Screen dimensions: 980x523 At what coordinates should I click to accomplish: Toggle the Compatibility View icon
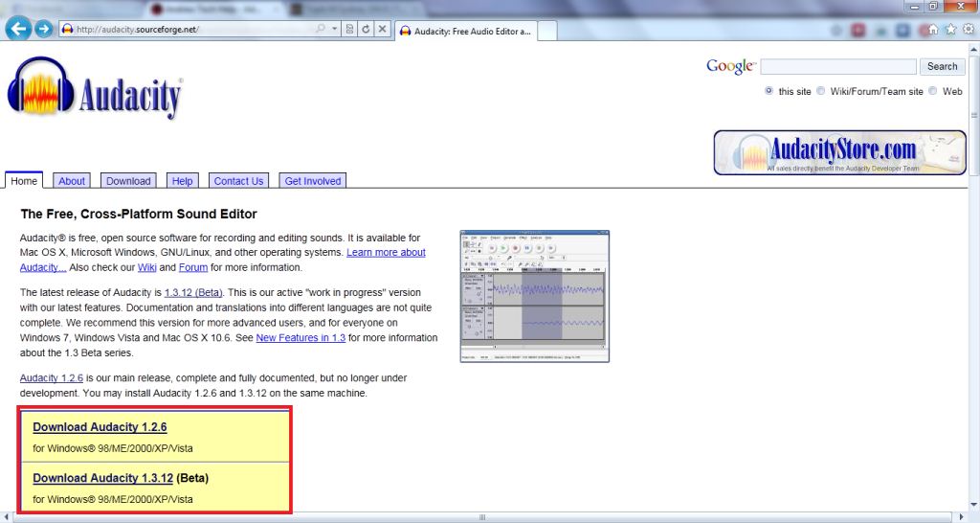click(349, 29)
